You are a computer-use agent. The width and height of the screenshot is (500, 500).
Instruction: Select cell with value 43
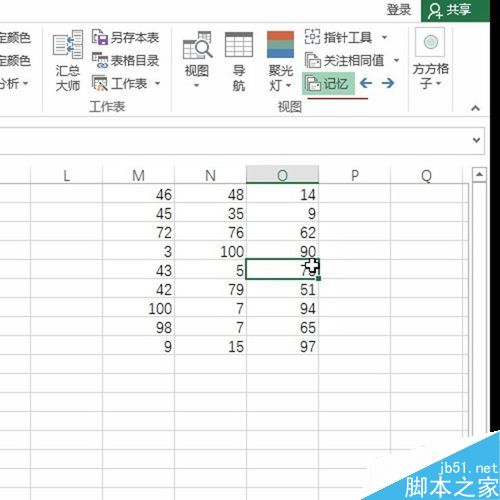point(138,270)
